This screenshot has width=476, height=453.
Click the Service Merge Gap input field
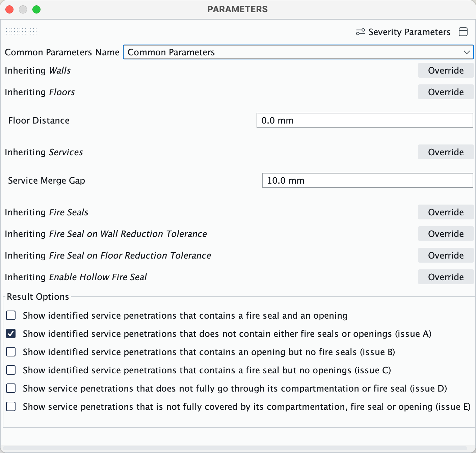367,180
